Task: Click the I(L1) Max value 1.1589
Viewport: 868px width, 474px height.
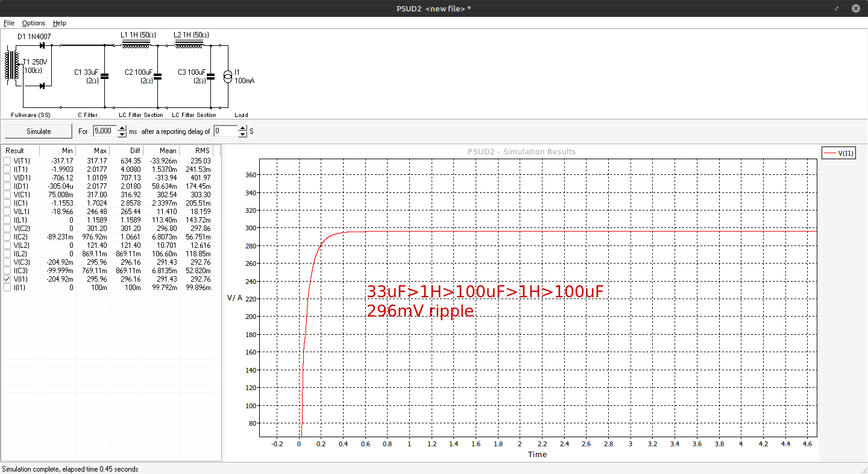Action: pos(96,220)
